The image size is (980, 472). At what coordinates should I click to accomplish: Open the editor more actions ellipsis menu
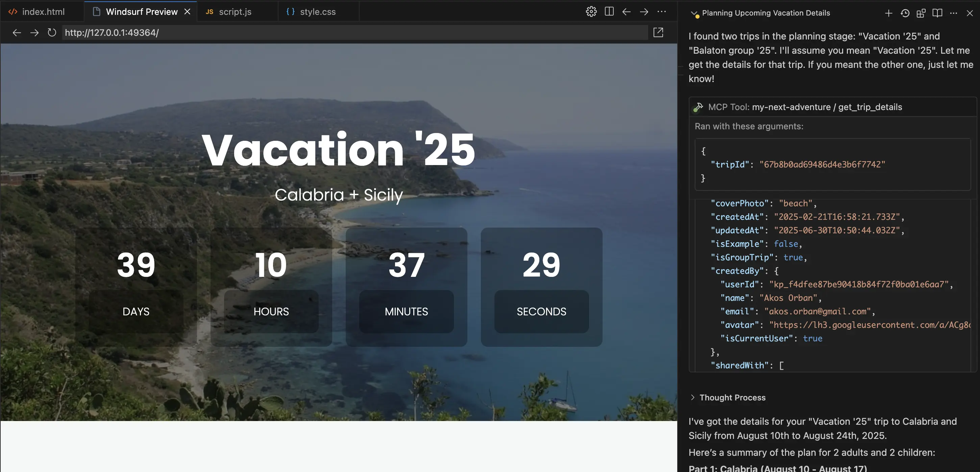[x=662, y=11]
